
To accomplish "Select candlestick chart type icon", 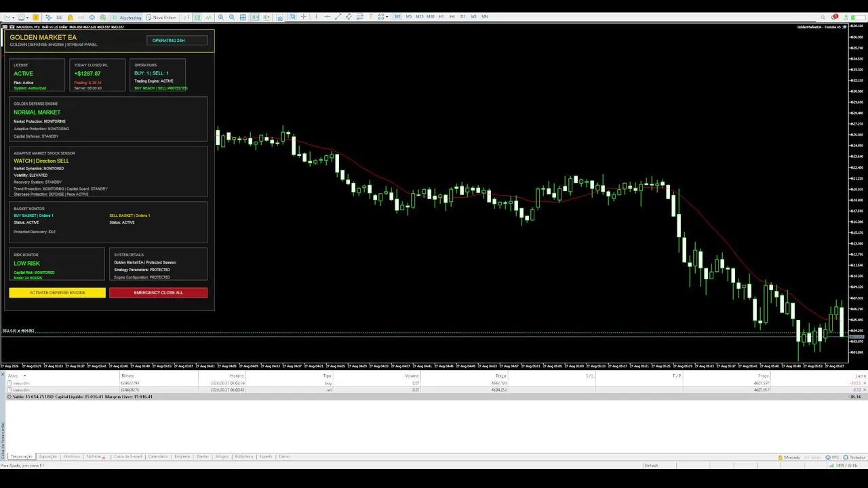I will point(197,18).
